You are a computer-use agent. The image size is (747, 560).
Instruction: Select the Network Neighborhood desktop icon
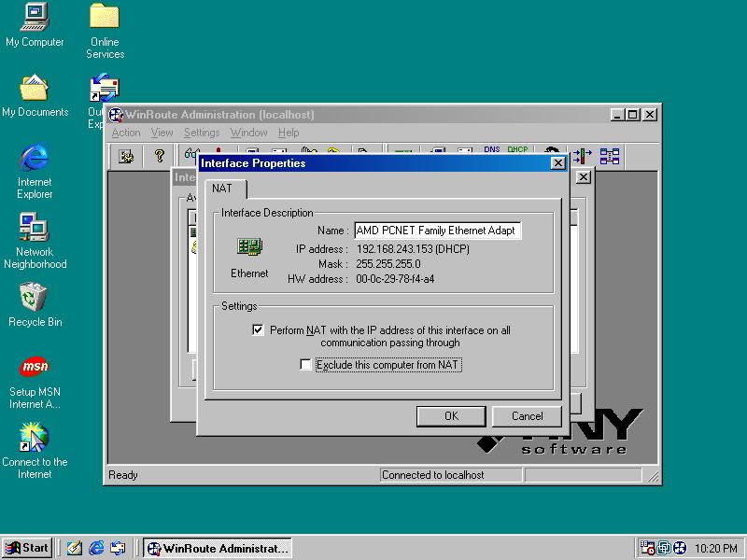[x=35, y=229]
